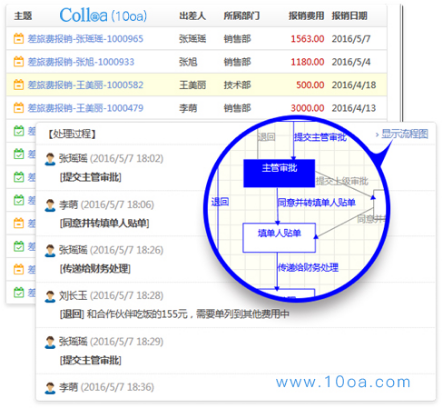Screen dimensions: 442x408
Task: Select the 填单人贴单 flowchart node
Action: point(279,238)
